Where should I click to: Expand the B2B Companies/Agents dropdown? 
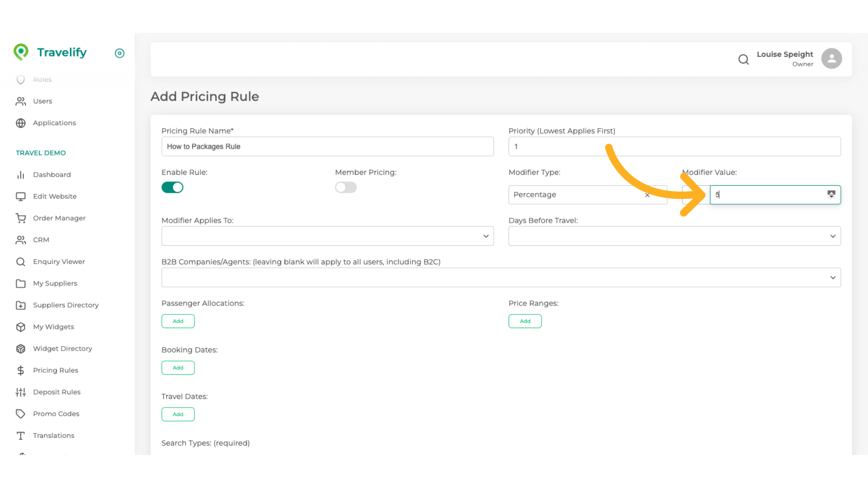(x=500, y=277)
